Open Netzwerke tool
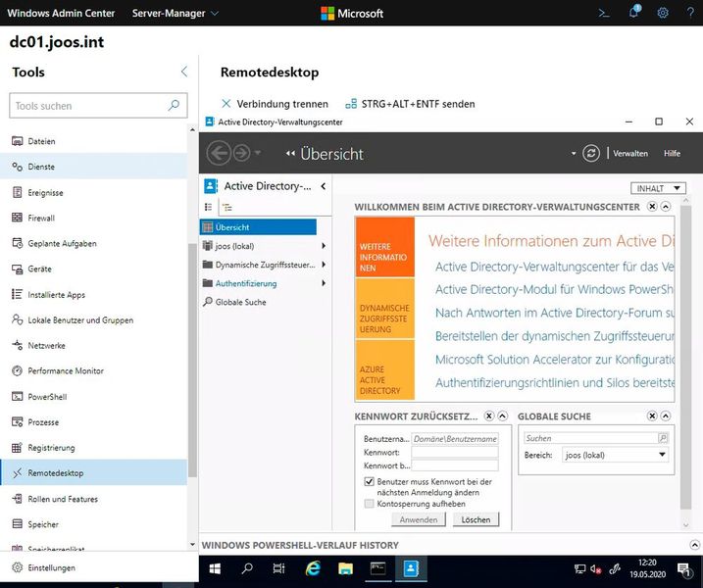Screen dimensions: 703x588 pyautogui.click(x=93, y=346)
